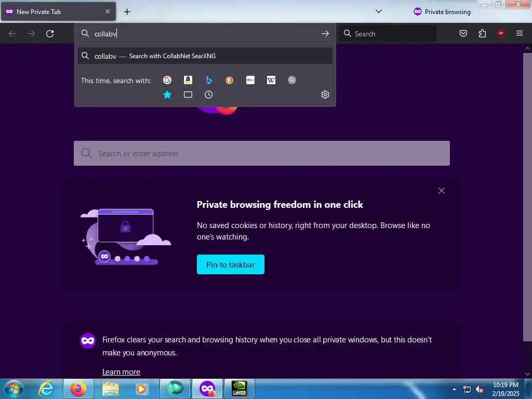532x399 pixels.
Task: Open the uBlock Origin extension icon
Action: [501, 33]
